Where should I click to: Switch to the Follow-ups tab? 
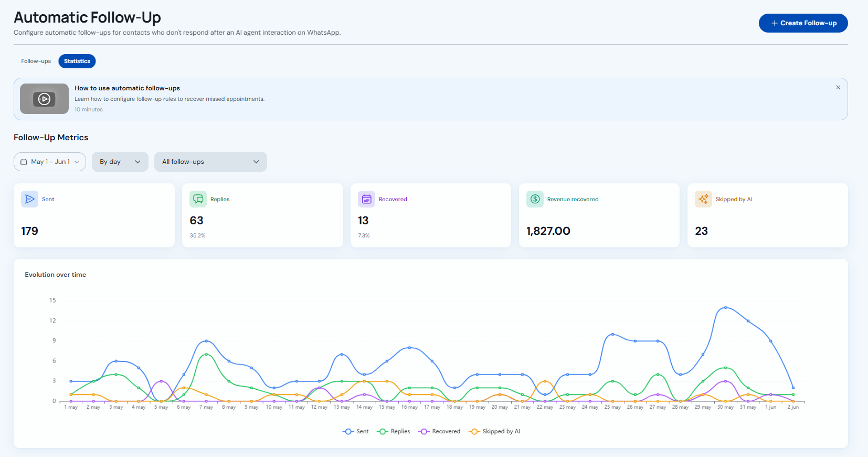[x=36, y=61]
